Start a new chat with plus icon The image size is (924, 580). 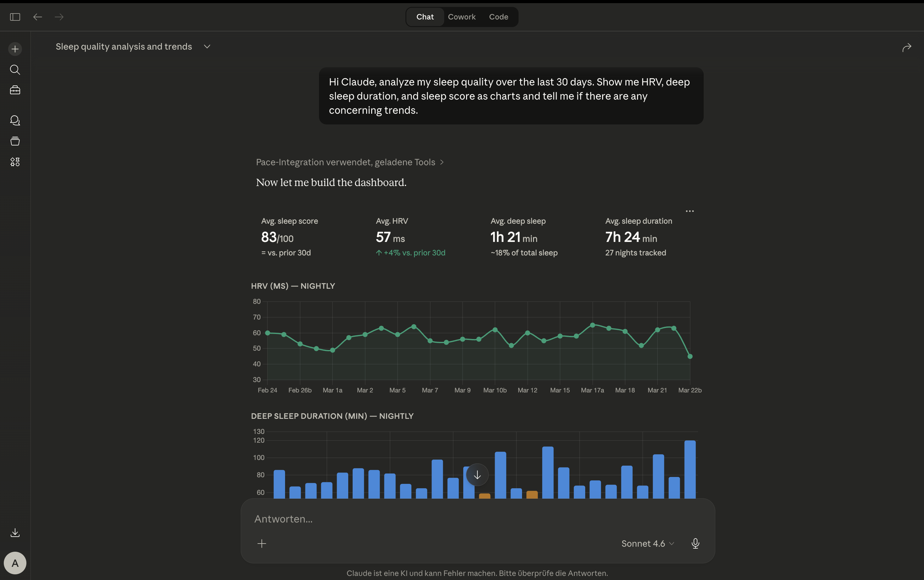point(15,49)
